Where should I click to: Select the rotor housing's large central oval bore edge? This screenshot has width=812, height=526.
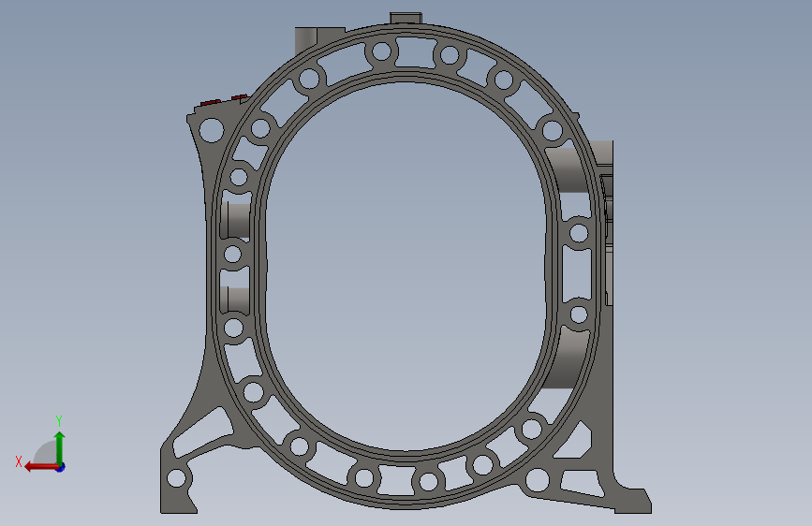[x=406, y=266]
